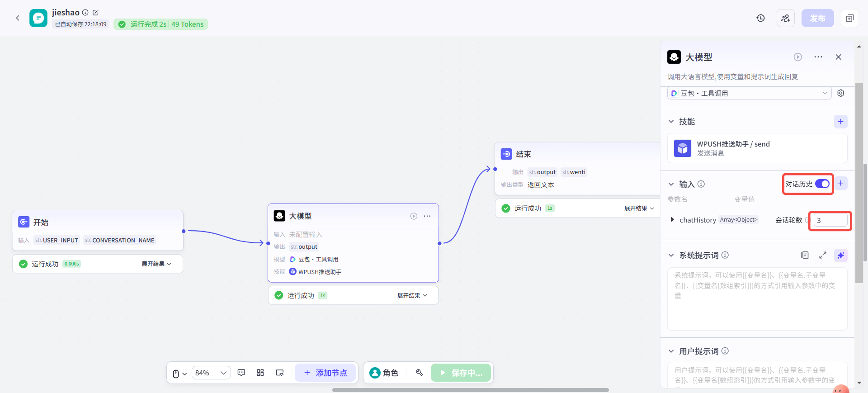Click output tag in 大模型 node
This screenshot has height=393, width=868.
coord(304,246)
